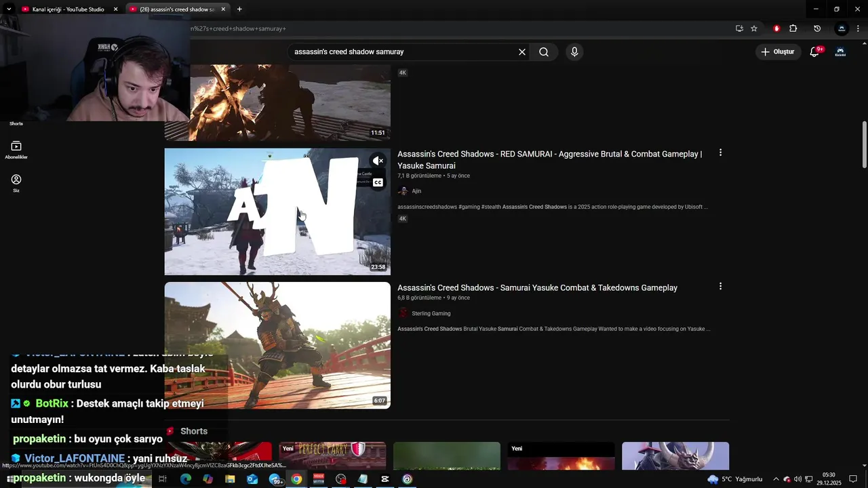Open more options for Yasuke Combat video
This screenshot has height=488, width=868.
(x=720, y=287)
